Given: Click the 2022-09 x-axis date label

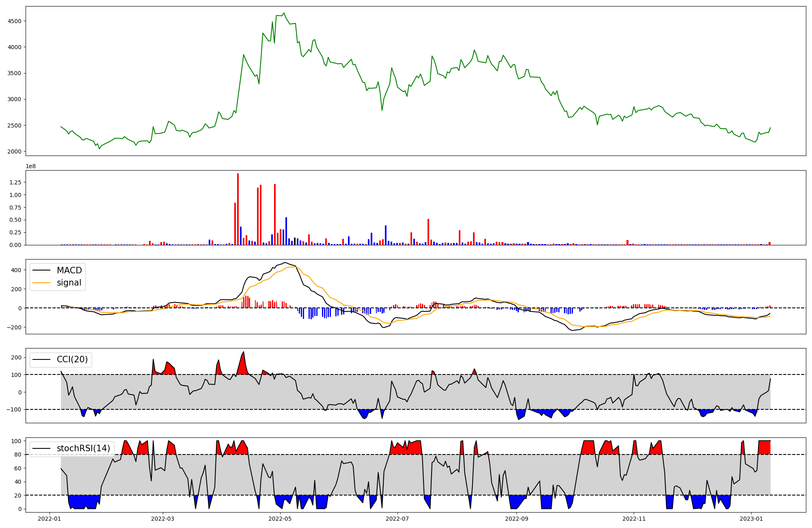Looking at the screenshot, I should click(x=517, y=519).
